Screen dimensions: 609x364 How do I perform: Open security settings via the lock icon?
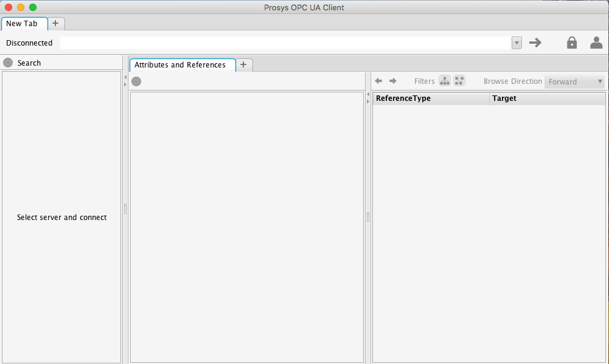click(x=572, y=43)
